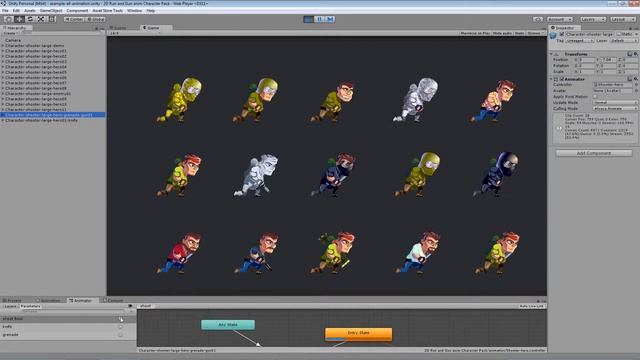Image resolution: width=640 pixels, height=360 pixels.
Task: Open the Animator component settings gear
Action: tap(636, 79)
